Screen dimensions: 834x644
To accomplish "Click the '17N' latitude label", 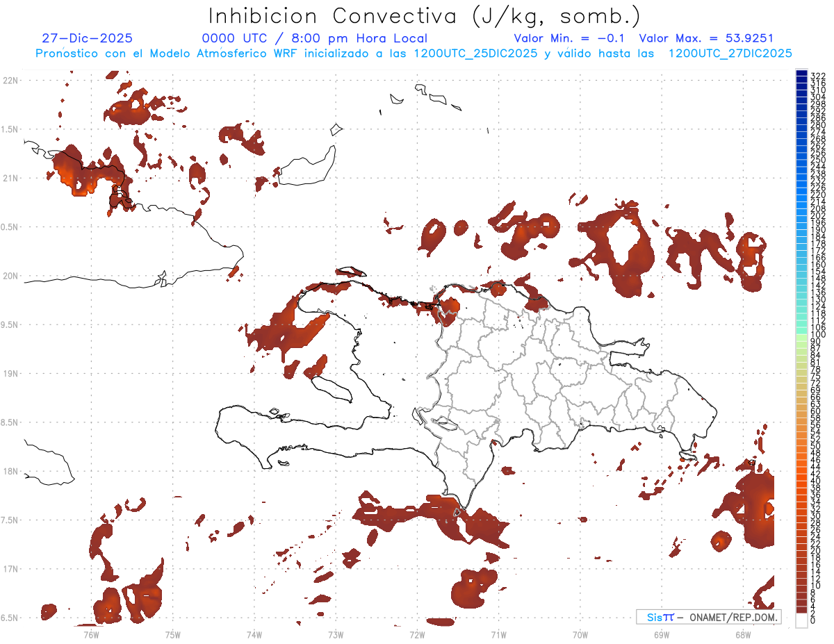I will 10,570.
